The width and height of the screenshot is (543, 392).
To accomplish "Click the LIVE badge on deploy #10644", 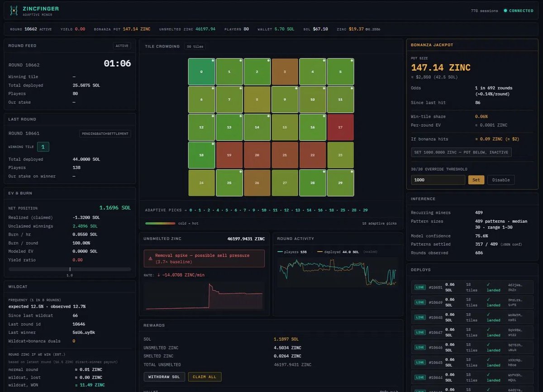I will point(420,377).
